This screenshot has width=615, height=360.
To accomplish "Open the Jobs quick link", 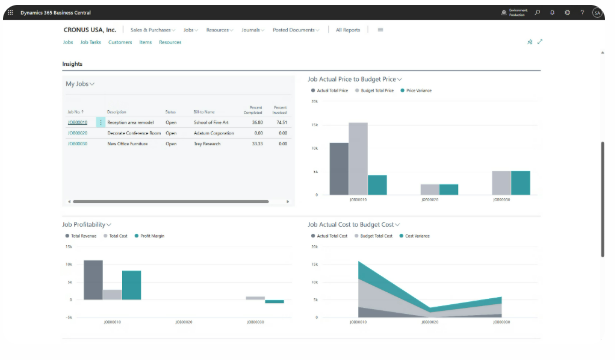I will click(68, 42).
